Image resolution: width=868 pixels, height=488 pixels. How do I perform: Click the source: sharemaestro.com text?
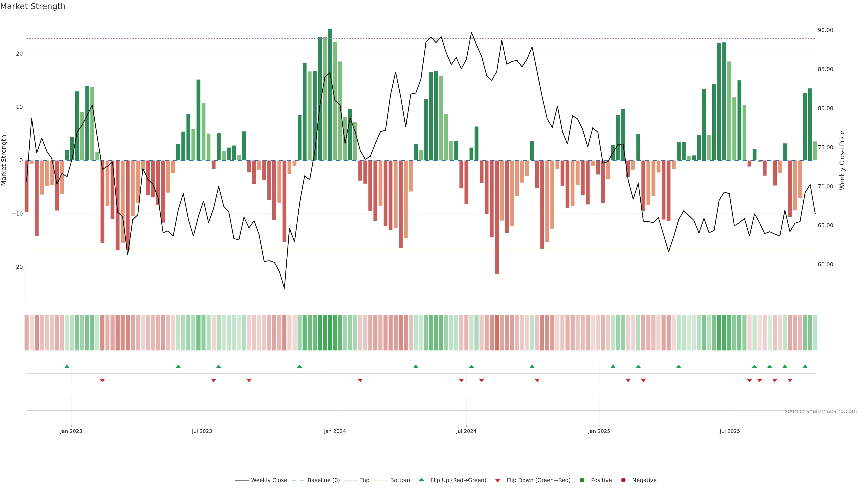coord(821,411)
